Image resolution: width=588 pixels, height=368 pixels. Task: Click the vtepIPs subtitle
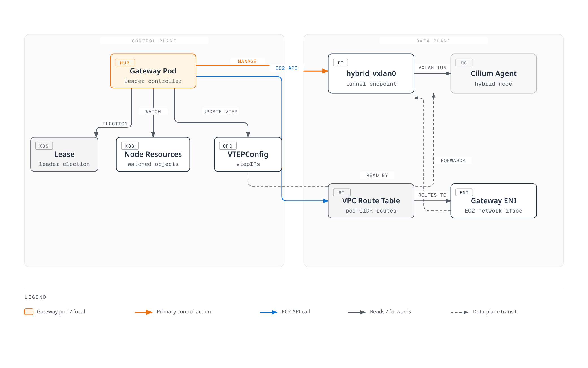point(248,164)
